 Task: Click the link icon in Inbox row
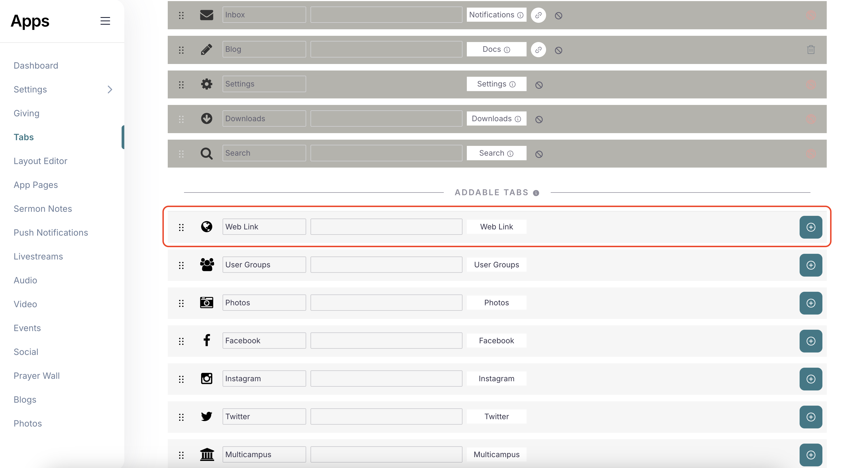pos(538,15)
